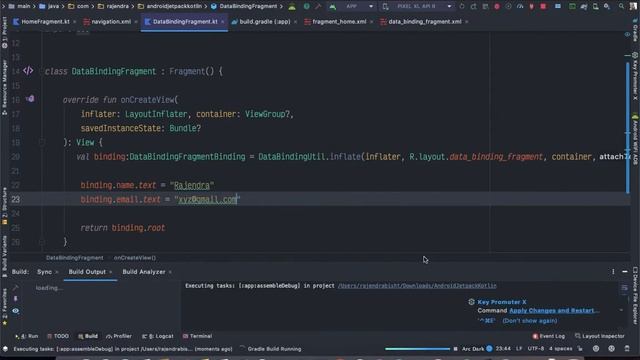Open the Run tool window

(27, 336)
